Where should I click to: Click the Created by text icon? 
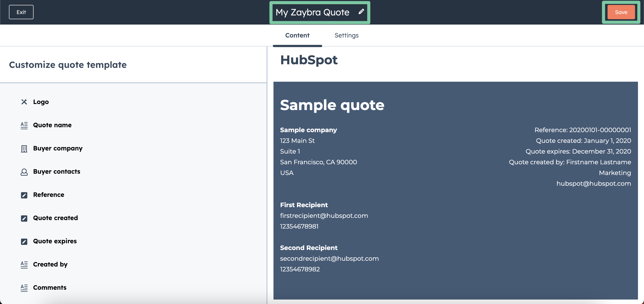tap(24, 264)
